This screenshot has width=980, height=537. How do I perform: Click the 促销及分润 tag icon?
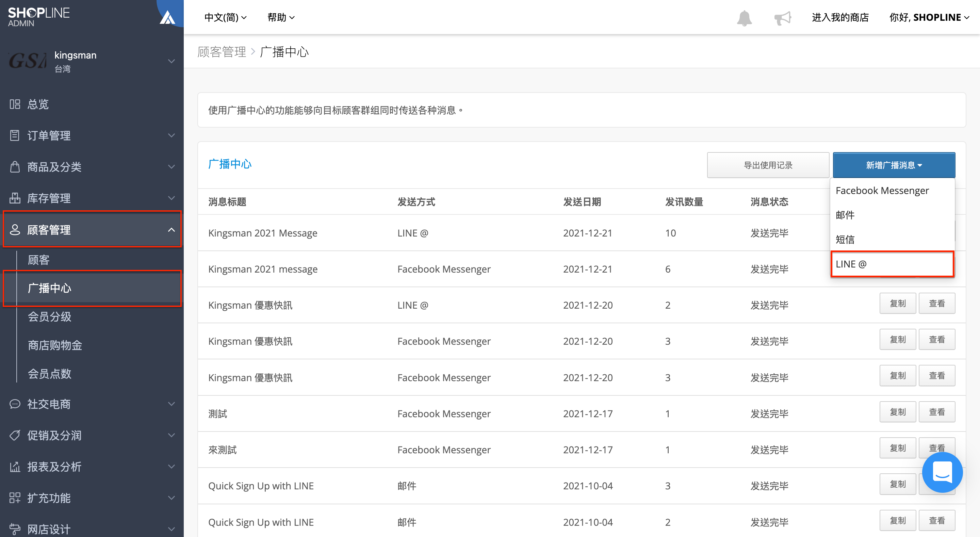[14, 435]
